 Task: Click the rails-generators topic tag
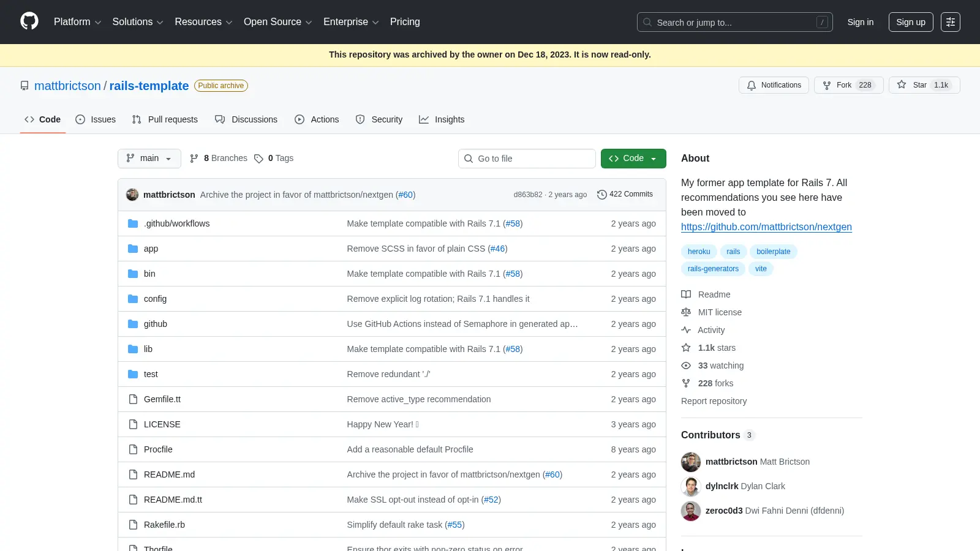click(x=713, y=269)
